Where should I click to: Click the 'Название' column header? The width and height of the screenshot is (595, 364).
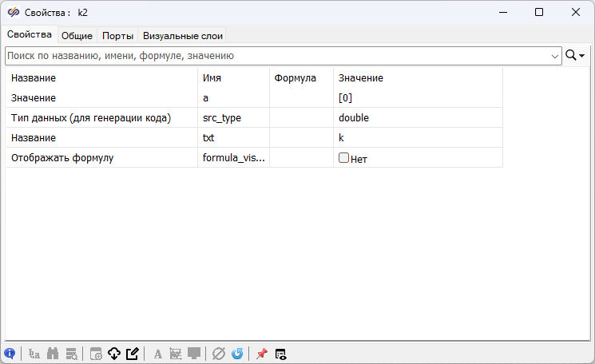click(x=34, y=78)
